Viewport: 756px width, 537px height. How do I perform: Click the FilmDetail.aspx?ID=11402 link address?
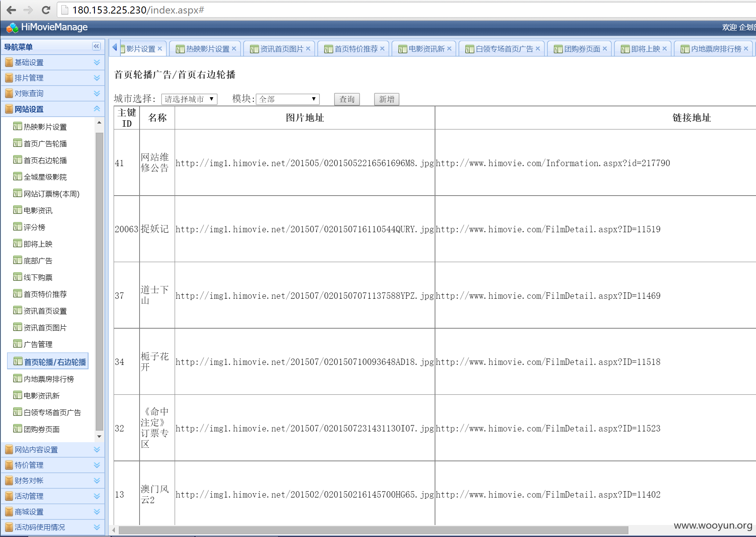pyautogui.click(x=548, y=495)
